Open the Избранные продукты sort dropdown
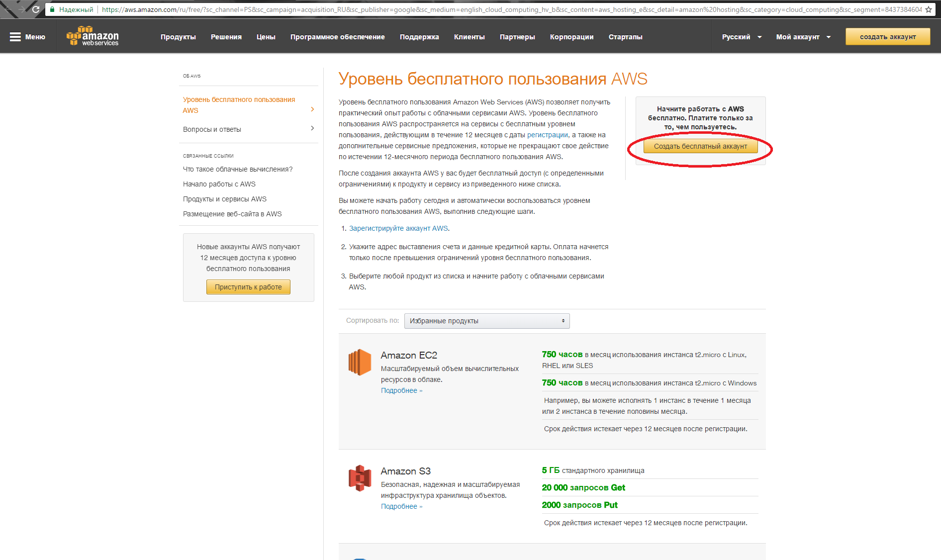This screenshot has width=941, height=560. pos(487,321)
